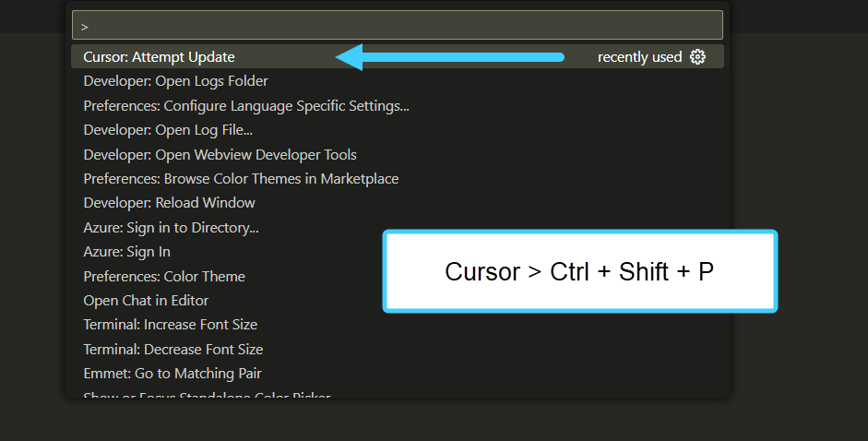Screen dimensions: 868x441
Task: Open Preferences: Color Theme command
Action: (397, 276)
